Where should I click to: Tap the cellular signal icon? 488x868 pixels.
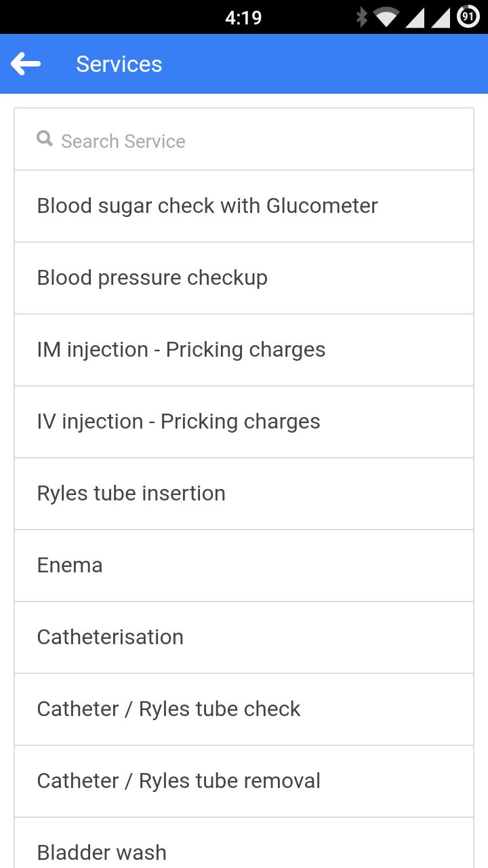415,17
